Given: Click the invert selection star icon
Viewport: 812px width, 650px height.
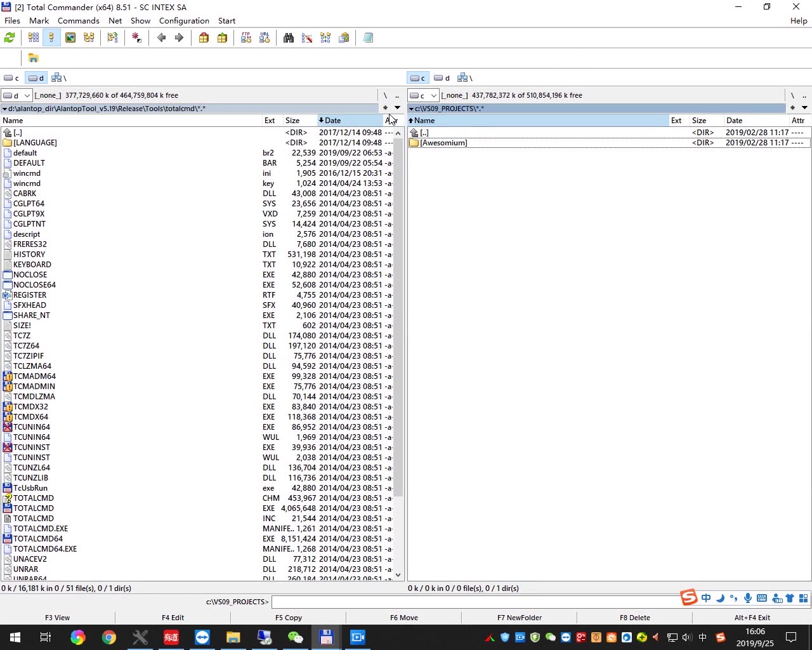Looking at the screenshot, I should click(136, 38).
